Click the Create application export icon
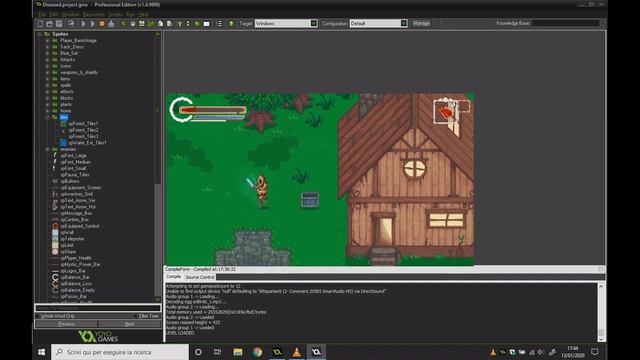Screen dimensions: 640x360 click(x=71, y=24)
